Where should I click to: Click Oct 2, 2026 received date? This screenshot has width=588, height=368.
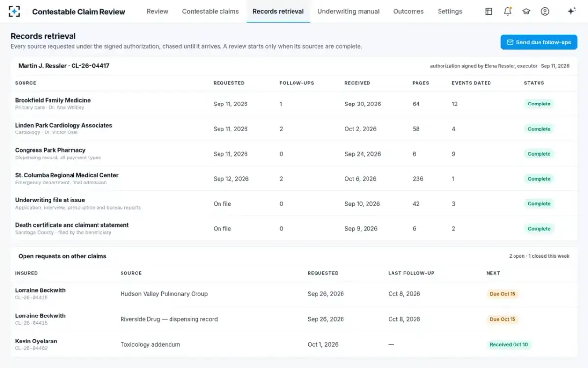pyautogui.click(x=361, y=129)
